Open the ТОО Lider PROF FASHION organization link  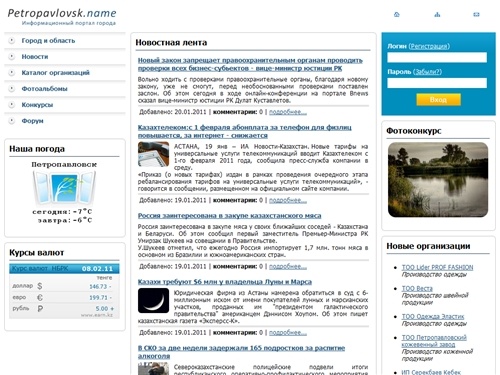(437, 267)
